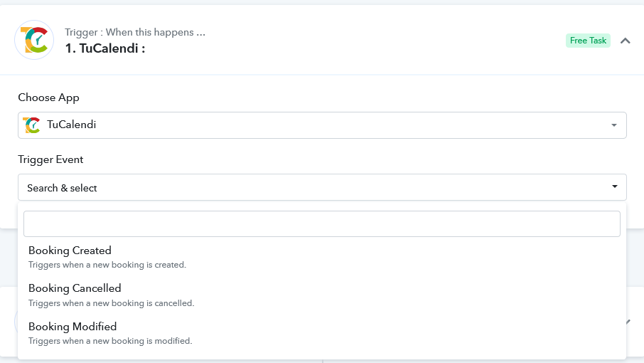
Task: Click "Triggers when a new booking is cancelled." description
Action: (x=111, y=303)
